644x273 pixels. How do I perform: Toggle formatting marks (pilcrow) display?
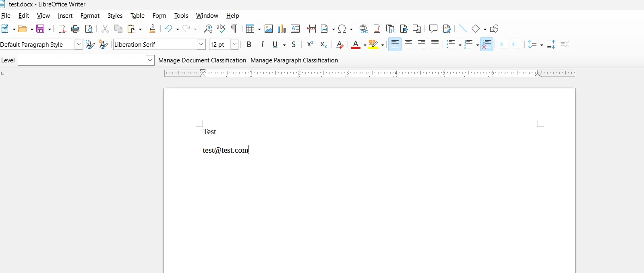pos(234,29)
